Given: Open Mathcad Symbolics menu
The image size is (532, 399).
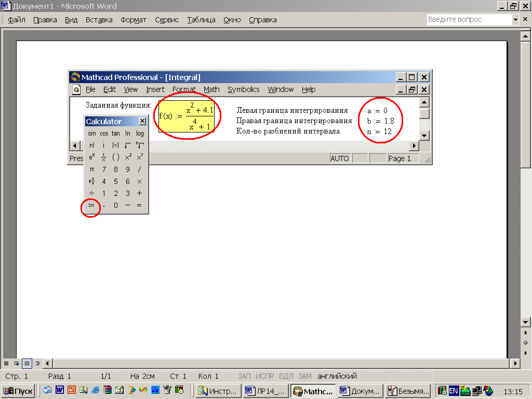Looking at the screenshot, I should [x=243, y=89].
